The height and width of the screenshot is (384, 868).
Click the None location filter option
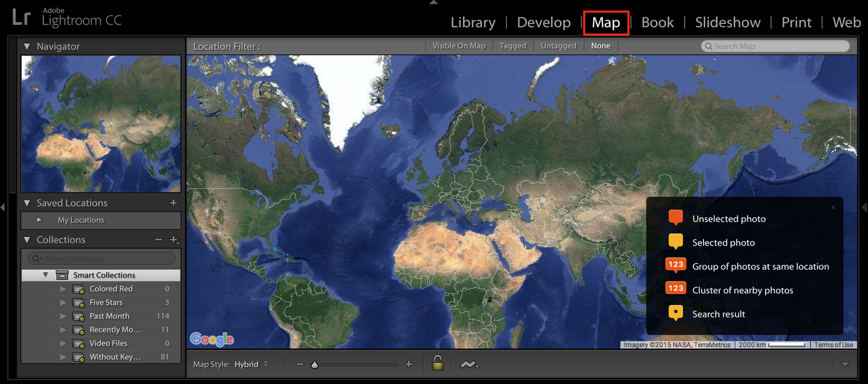point(601,46)
